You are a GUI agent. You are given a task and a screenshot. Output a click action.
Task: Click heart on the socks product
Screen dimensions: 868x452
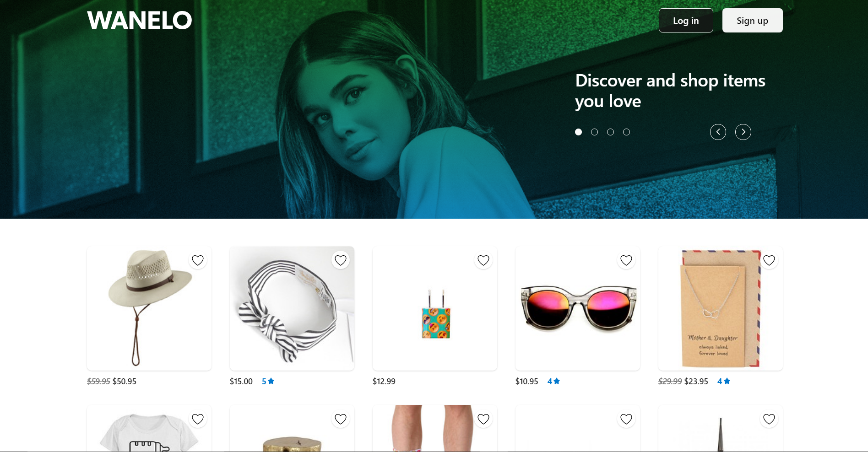pyautogui.click(x=483, y=419)
